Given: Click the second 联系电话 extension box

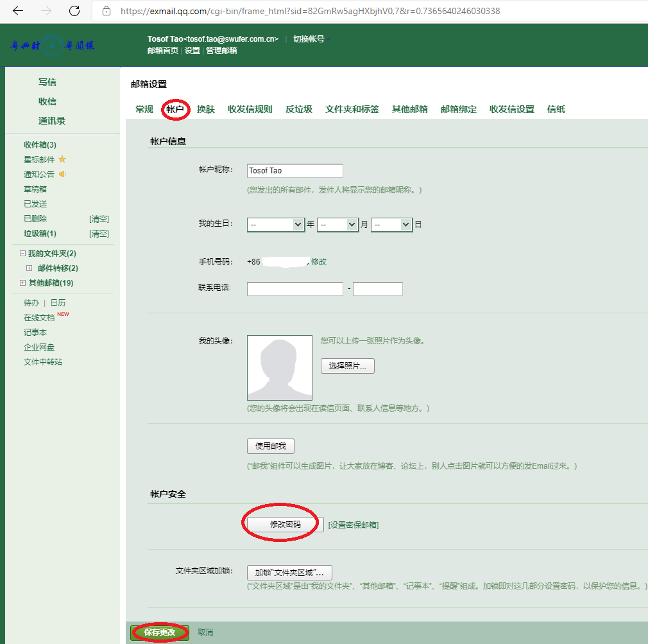Looking at the screenshot, I should coord(378,289).
